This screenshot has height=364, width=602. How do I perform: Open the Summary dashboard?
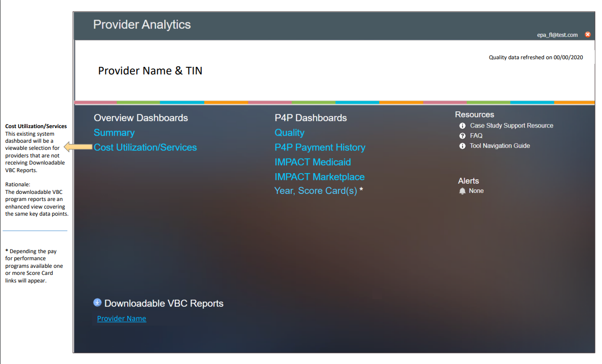(114, 133)
